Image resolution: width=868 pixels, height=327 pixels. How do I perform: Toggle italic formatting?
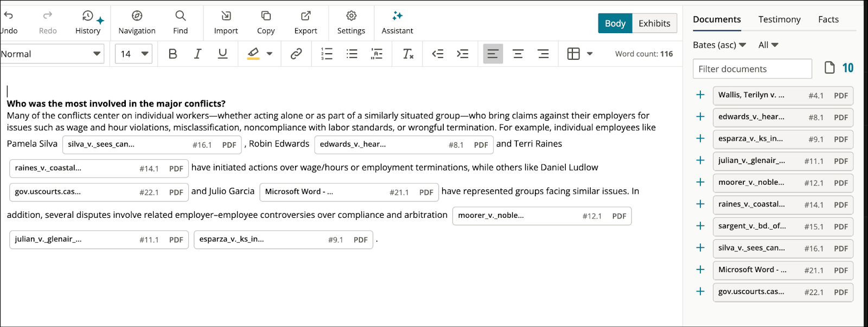point(197,54)
